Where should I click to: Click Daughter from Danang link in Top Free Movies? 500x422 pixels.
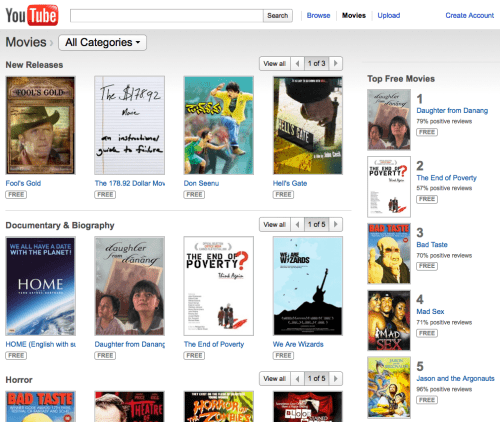coord(452,111)
